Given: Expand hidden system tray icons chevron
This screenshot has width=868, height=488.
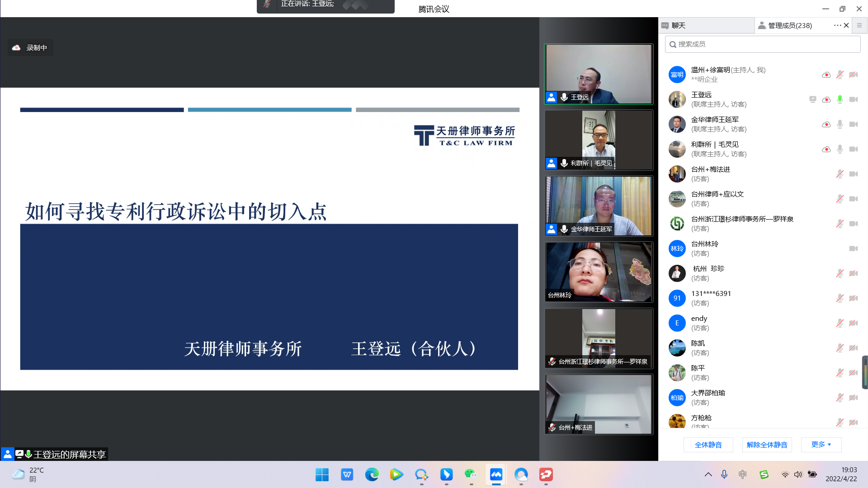Looking at the screenshot, I should coord(708,474).
